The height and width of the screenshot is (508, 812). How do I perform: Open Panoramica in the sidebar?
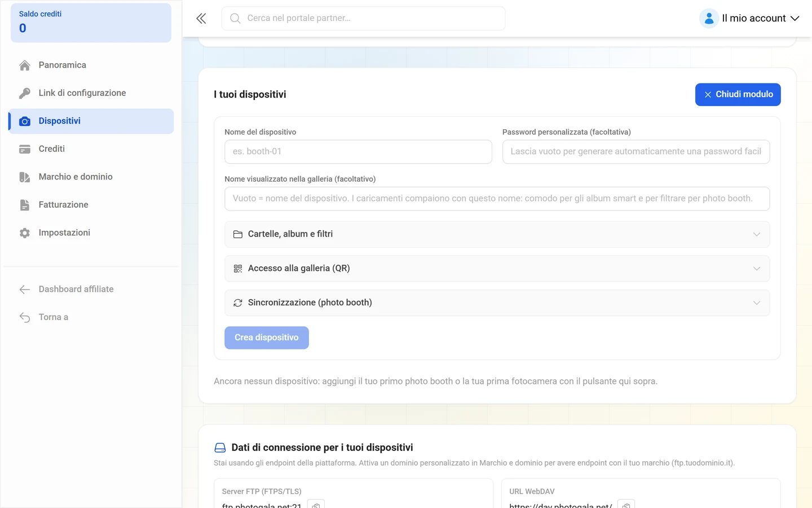[x=91, y=65]
